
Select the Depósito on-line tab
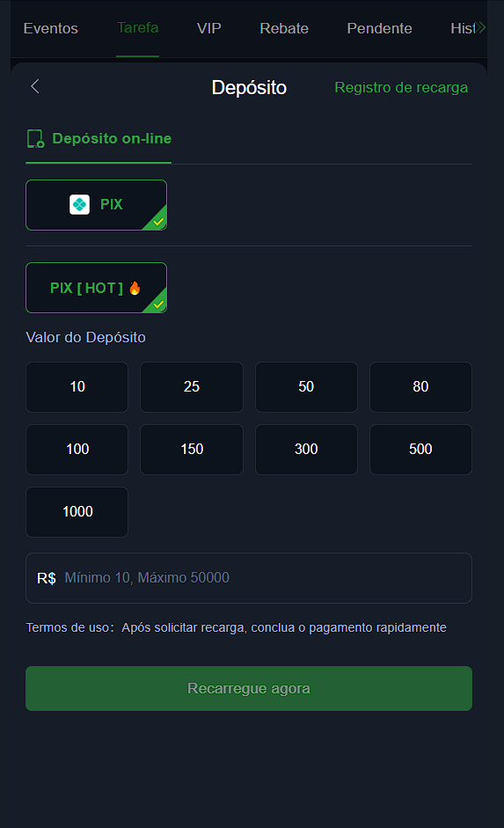(99, 139)
